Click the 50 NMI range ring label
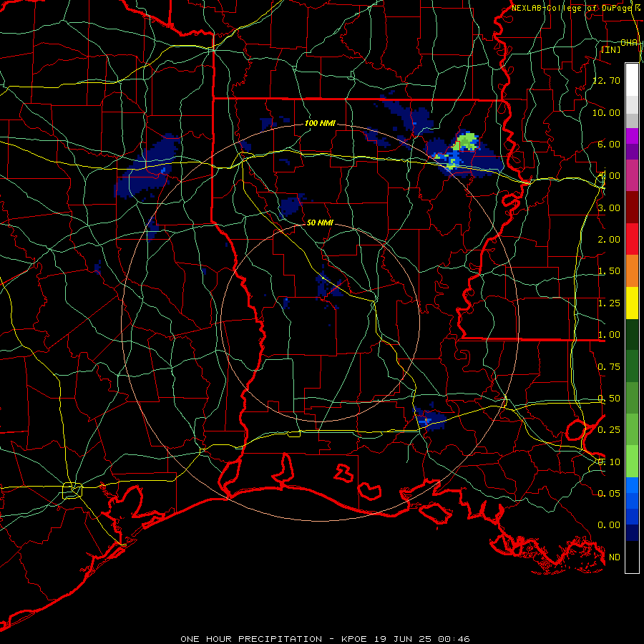This screenshot has width=644, height=644. tap(320, 223)
